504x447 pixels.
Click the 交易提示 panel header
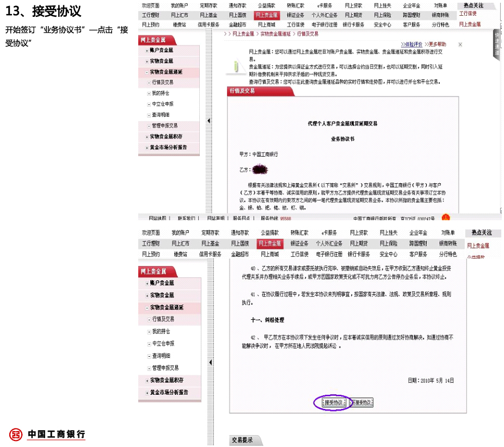point(245,440)
